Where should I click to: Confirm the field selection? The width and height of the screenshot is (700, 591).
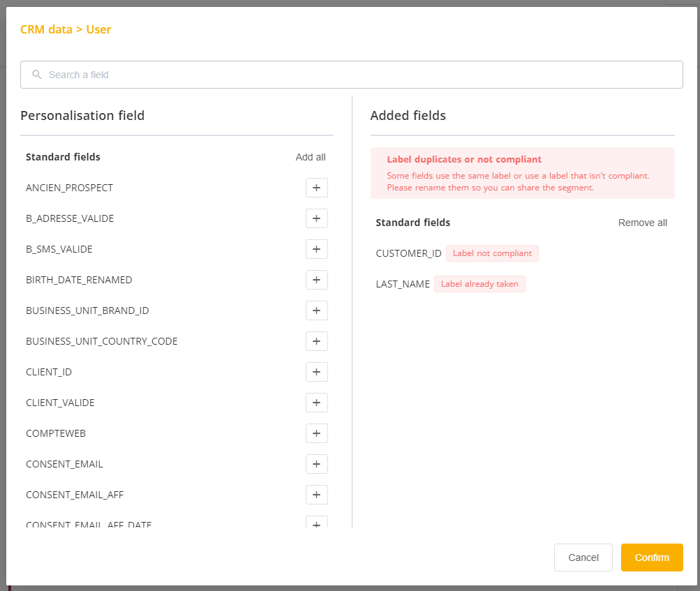[x=652, y=558]
